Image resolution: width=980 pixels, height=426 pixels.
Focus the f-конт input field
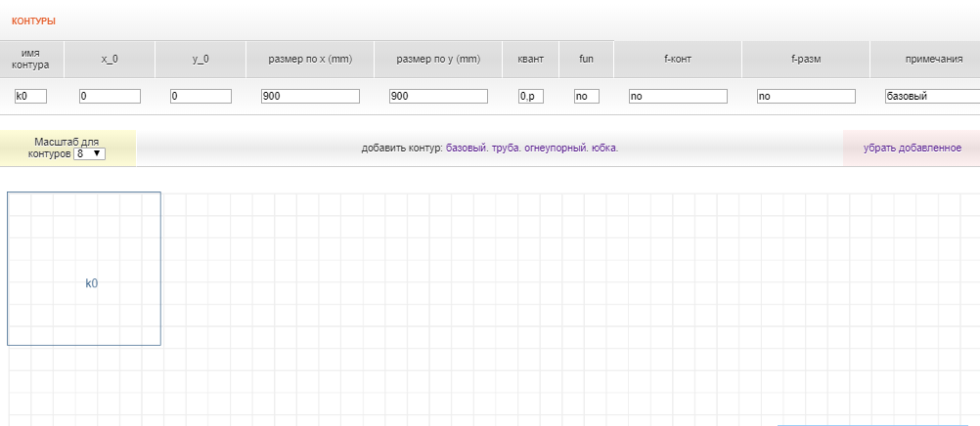tap(678, 97)
